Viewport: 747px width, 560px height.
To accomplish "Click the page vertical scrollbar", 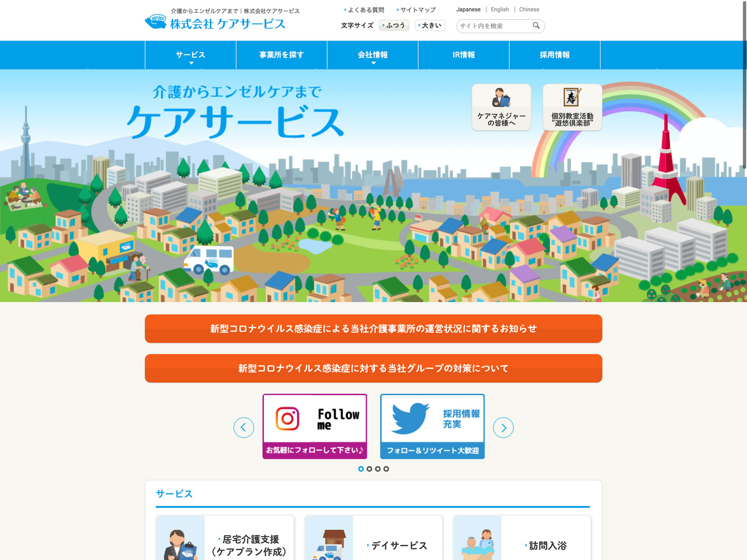I will (744, 84).
